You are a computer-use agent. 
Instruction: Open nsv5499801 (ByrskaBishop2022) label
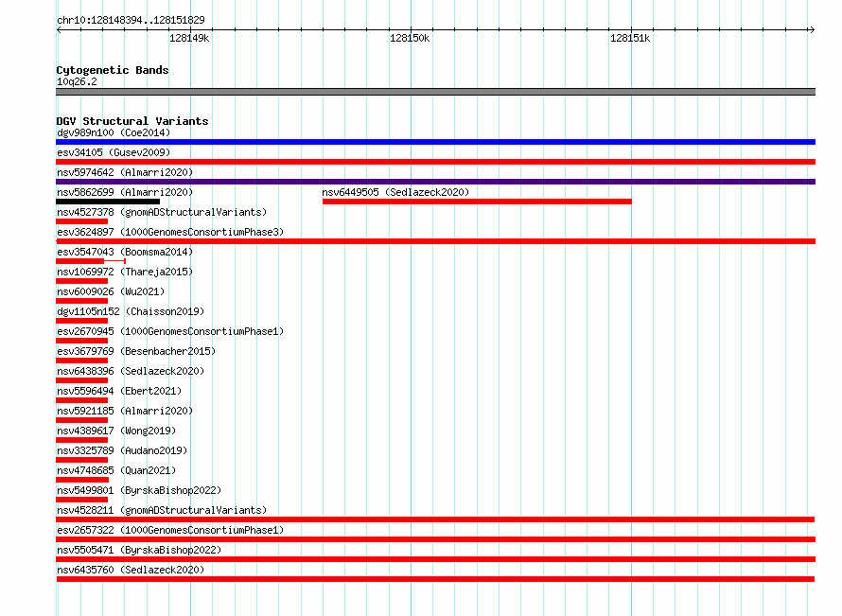coord(139,490)
